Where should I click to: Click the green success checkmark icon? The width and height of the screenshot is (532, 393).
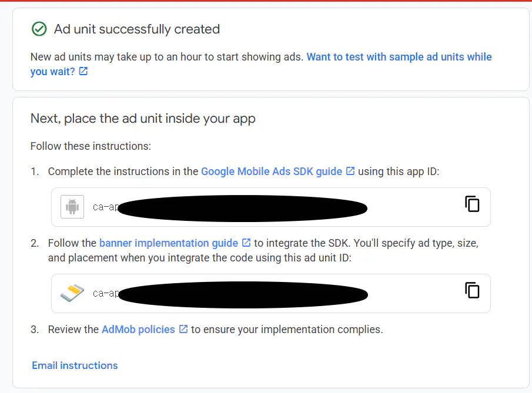coord(39,29)
